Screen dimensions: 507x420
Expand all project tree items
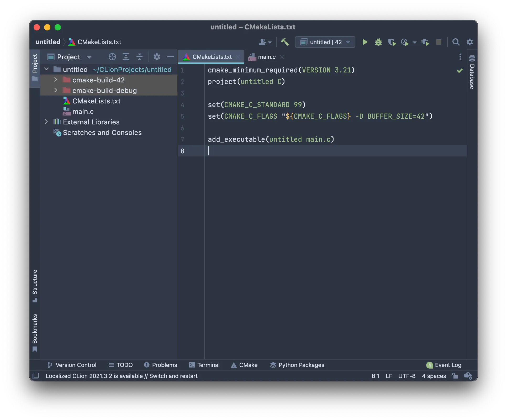pyautogui.click(x=126, y=57)
